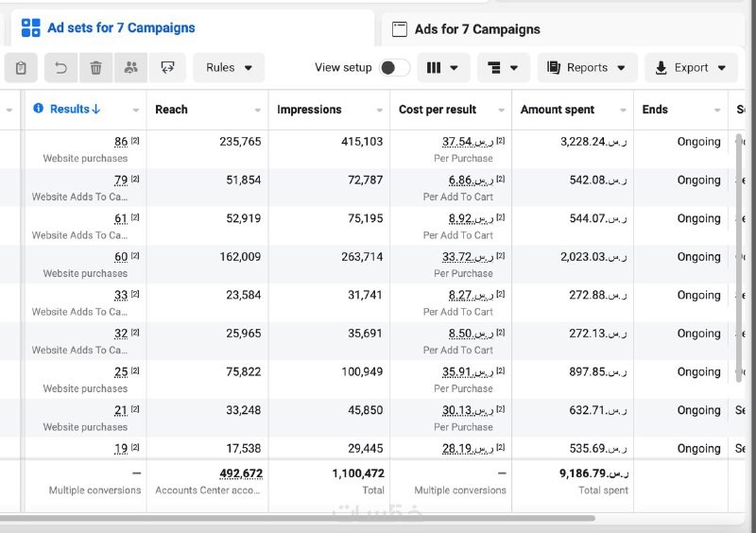Expand the Reach column options arrow
Viewport: 756px width, 533px height.
(x=258, y=111)
